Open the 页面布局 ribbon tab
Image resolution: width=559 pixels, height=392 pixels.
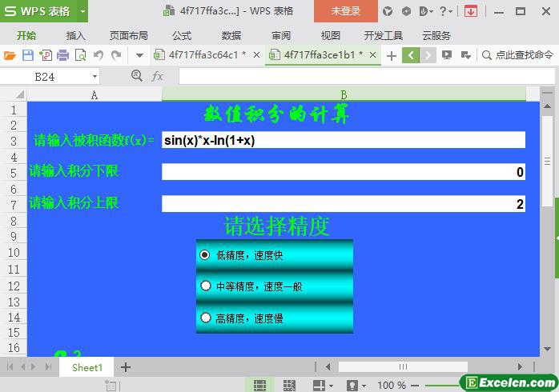129,36
